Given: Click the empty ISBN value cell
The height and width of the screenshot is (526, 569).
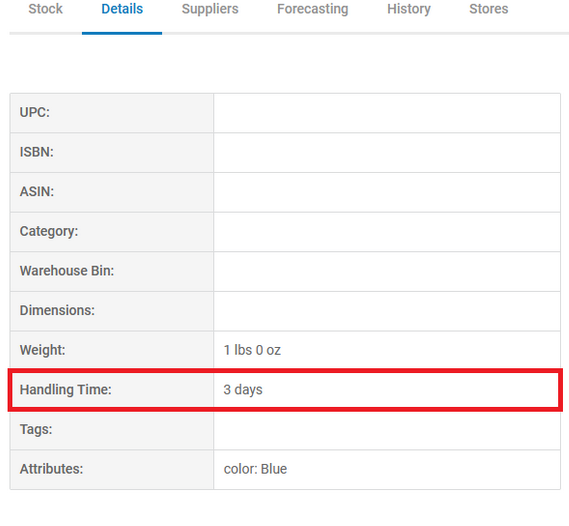Looking at the screenshot, I should click(387, 152).
